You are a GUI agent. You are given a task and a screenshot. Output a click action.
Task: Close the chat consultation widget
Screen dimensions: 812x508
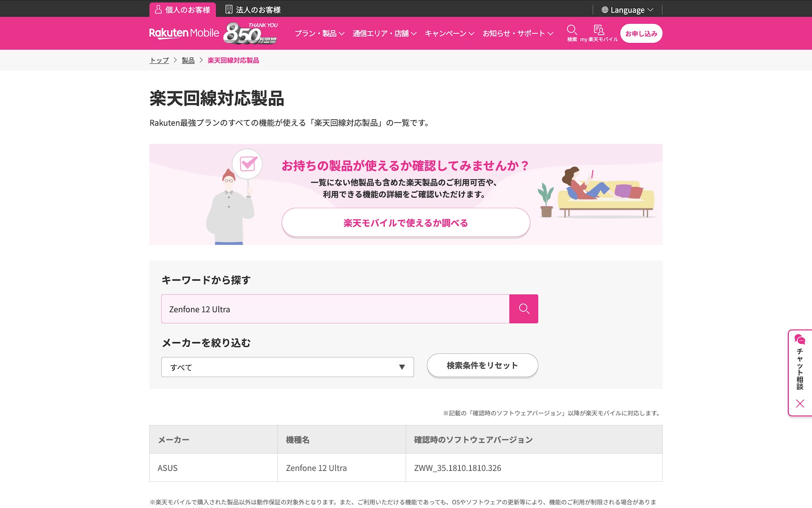coord(800,403)
